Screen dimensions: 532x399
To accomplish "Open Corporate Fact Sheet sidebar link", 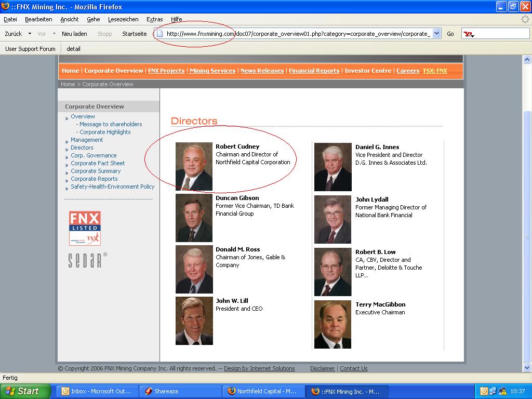I will [x=98, y=163].
